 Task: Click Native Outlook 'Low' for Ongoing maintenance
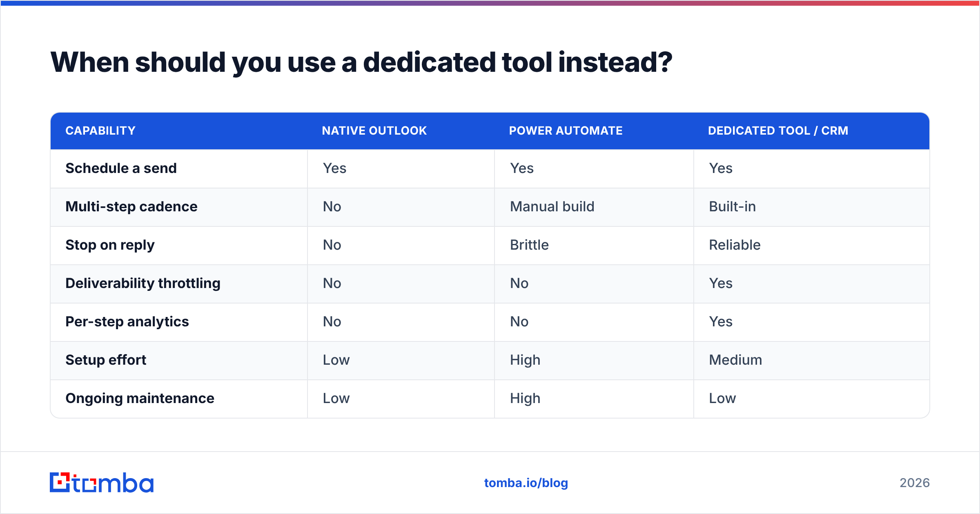336,398
